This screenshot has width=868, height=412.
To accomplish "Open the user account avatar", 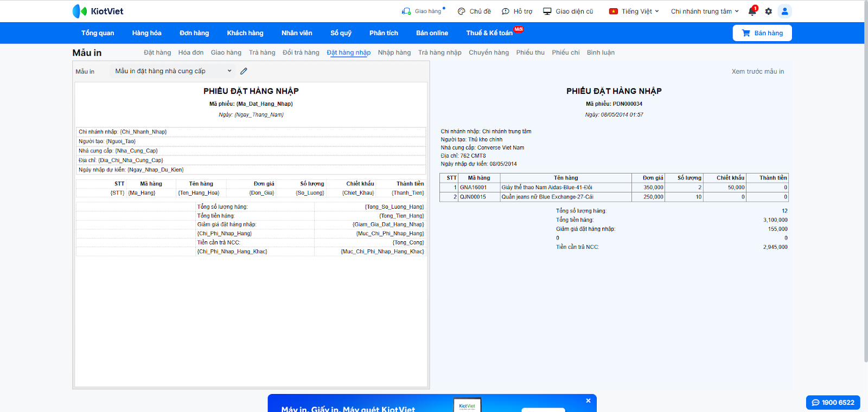I will [784, 11].
